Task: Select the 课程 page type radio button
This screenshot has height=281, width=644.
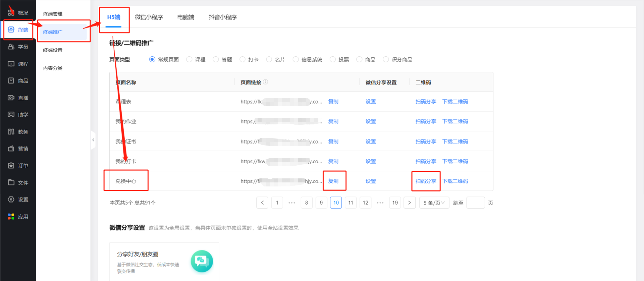Action: point(190,59)
